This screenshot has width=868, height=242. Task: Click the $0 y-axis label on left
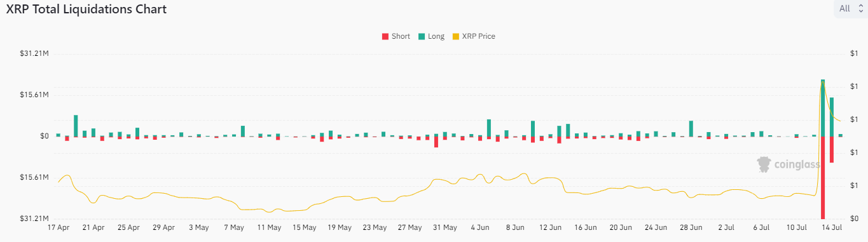point(44,136)
